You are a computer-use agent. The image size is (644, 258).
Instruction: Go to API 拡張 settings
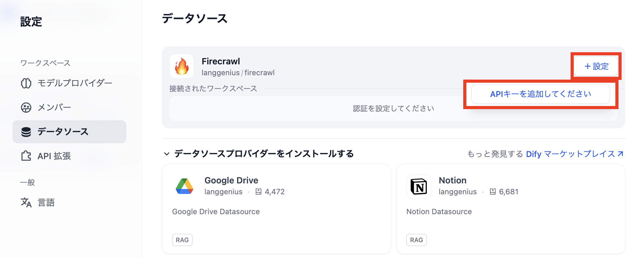click(54, 156)
